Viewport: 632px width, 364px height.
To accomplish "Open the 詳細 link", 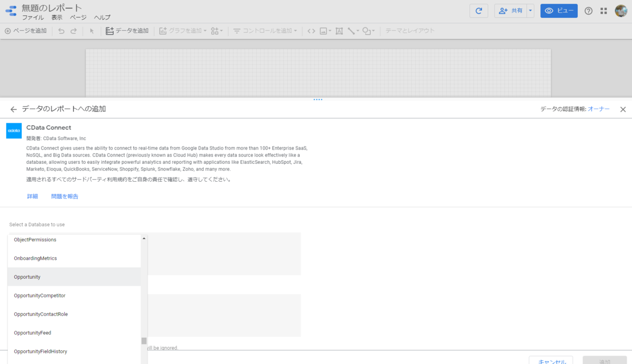I will pyautogui.click(x=33, y=196).
